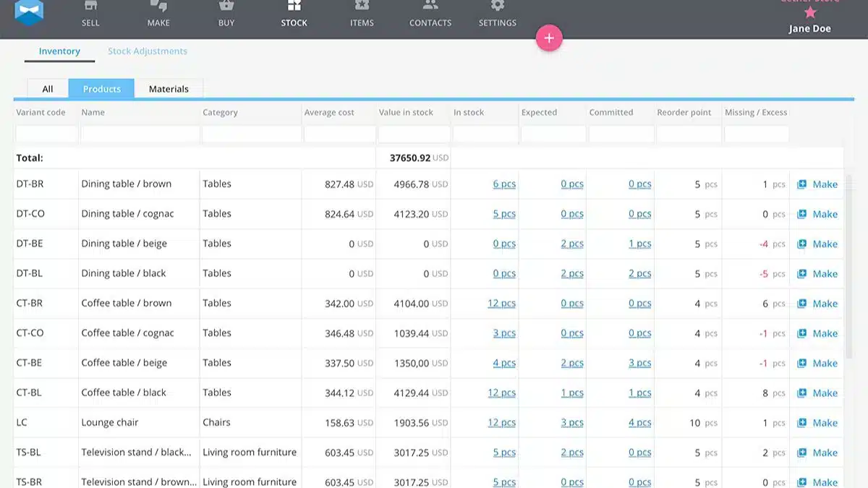Click Variant code filter field

coord(46,134)
